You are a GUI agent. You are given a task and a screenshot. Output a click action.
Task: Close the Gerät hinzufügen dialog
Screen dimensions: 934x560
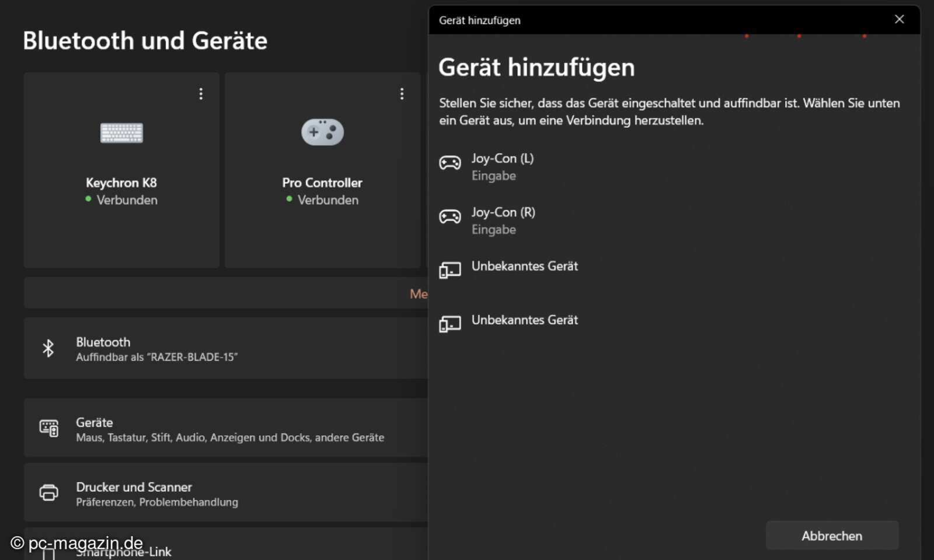pos(900,19)
